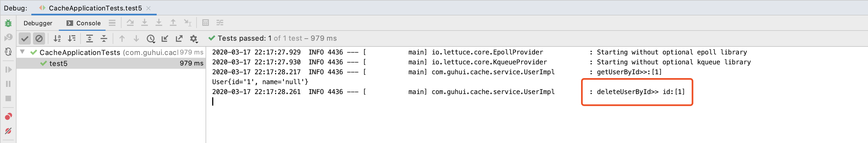Select the Console tab
The image size is (868, 143).
coord(84,23)
